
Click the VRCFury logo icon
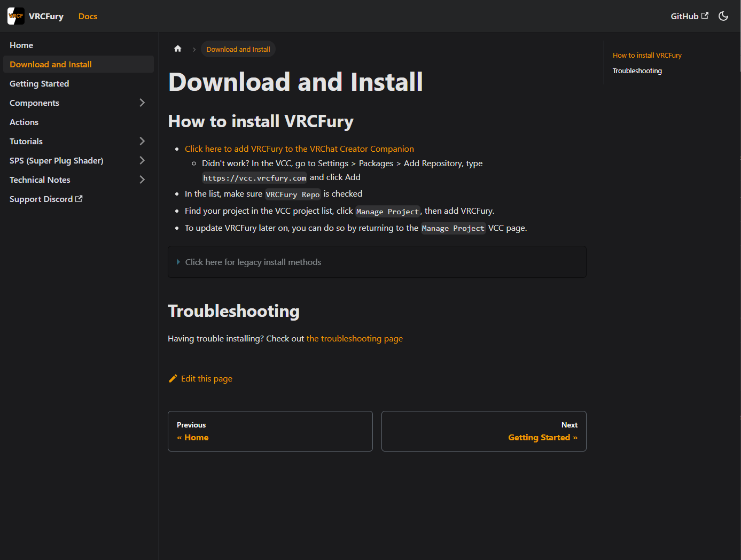(16, 16)
